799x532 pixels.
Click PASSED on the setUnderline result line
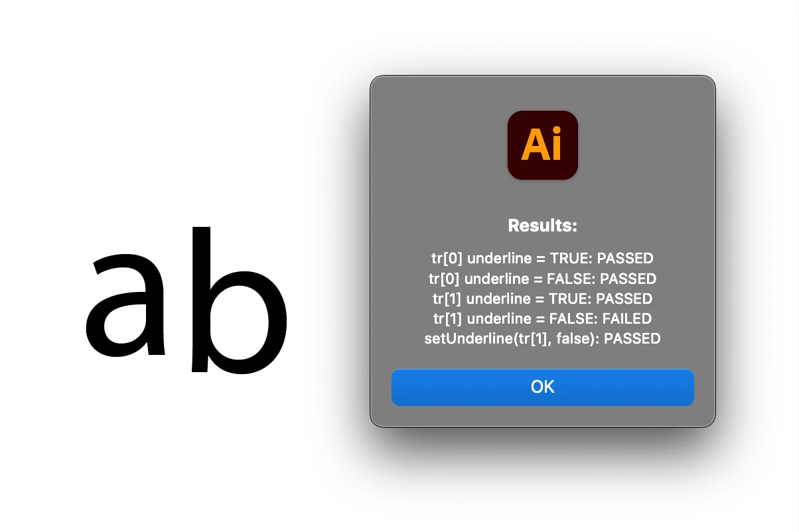click(632, 338)
